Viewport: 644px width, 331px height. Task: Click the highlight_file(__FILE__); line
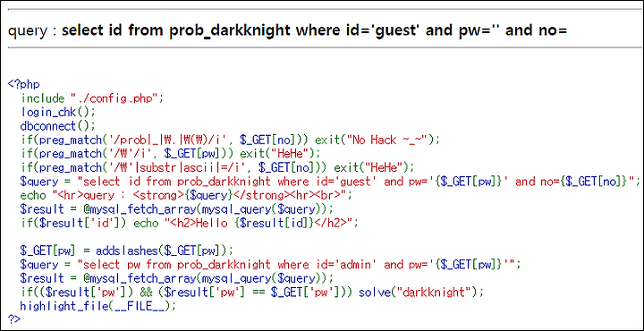pos(98,306)
